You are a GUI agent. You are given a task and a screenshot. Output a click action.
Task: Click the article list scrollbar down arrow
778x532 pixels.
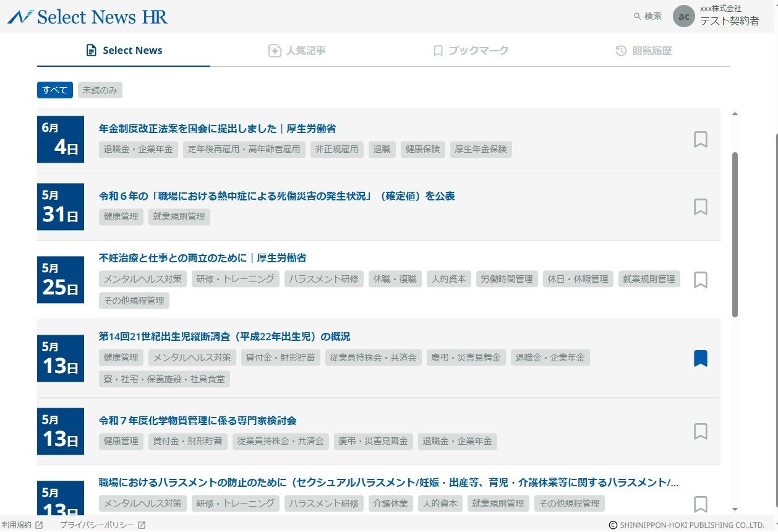735,509
